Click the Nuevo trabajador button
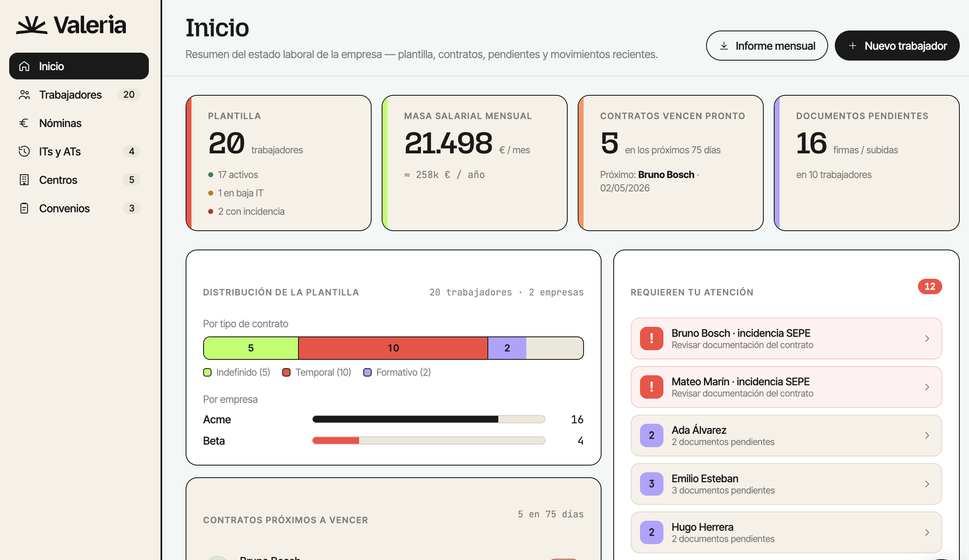 (897, 46)
